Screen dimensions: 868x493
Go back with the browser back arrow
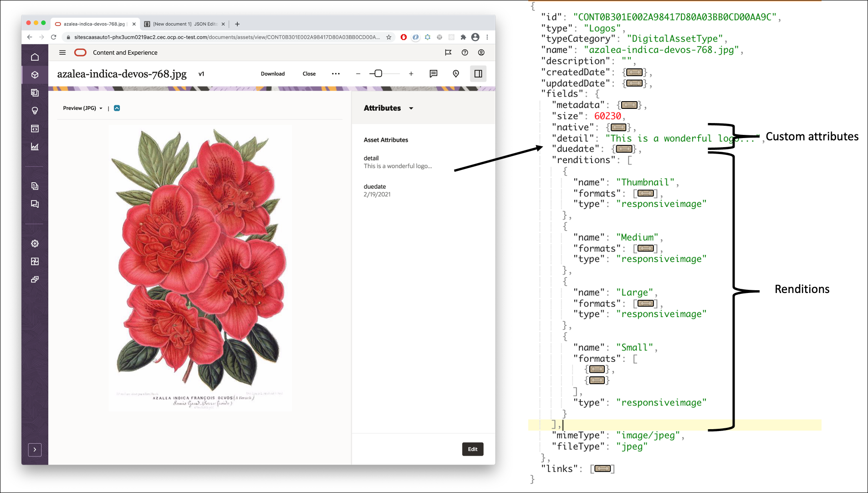click(30, 37)
